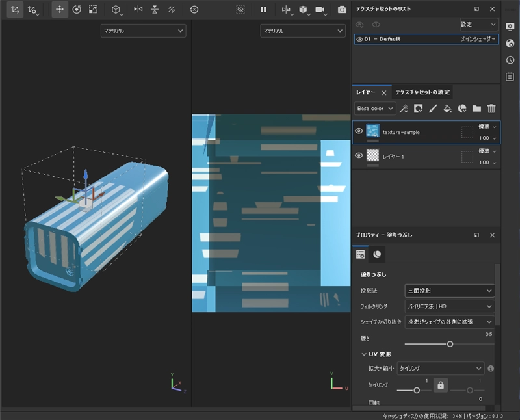Open texture-sample layer blend mode 標準 dropdown

[487, 127]
